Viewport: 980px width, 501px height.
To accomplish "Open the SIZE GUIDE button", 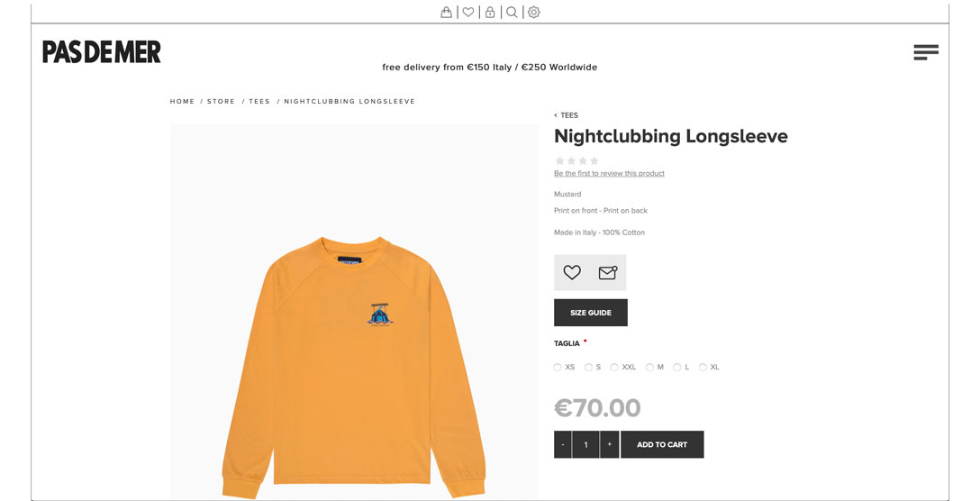I will [591, 313].
